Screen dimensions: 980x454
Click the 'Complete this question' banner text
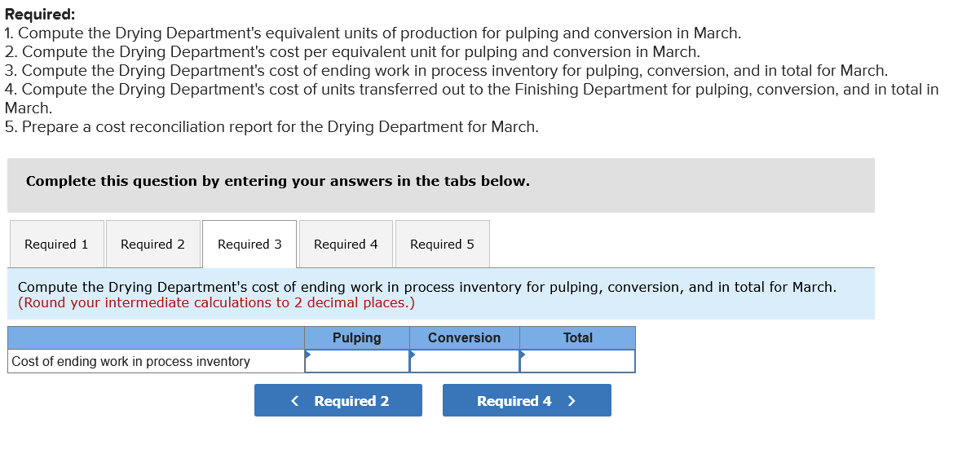pos(278,181)
